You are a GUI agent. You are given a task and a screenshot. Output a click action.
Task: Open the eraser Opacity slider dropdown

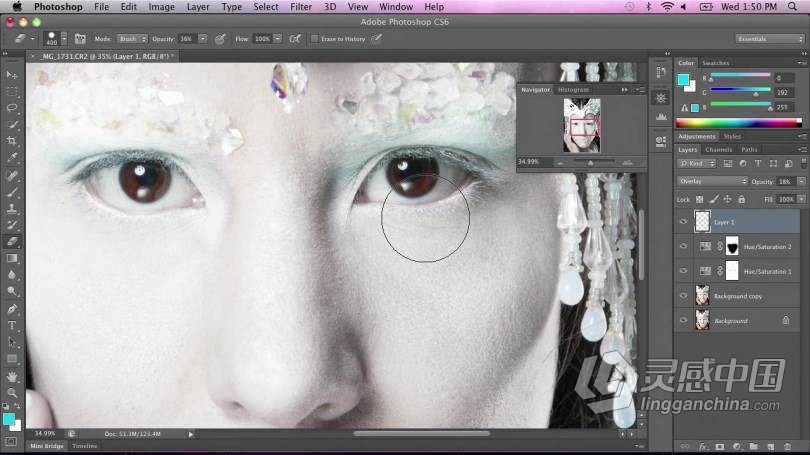(203, 39)
